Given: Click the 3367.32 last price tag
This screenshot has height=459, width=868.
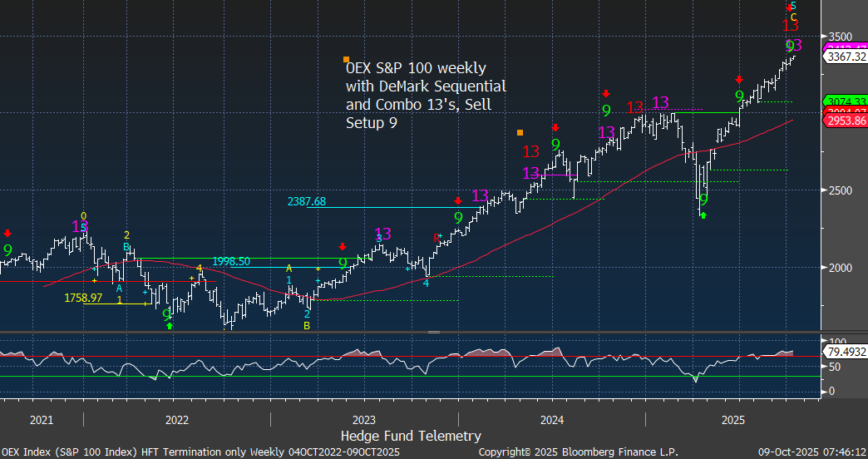Looking at the screenshot, I should (x=846, y=57).
